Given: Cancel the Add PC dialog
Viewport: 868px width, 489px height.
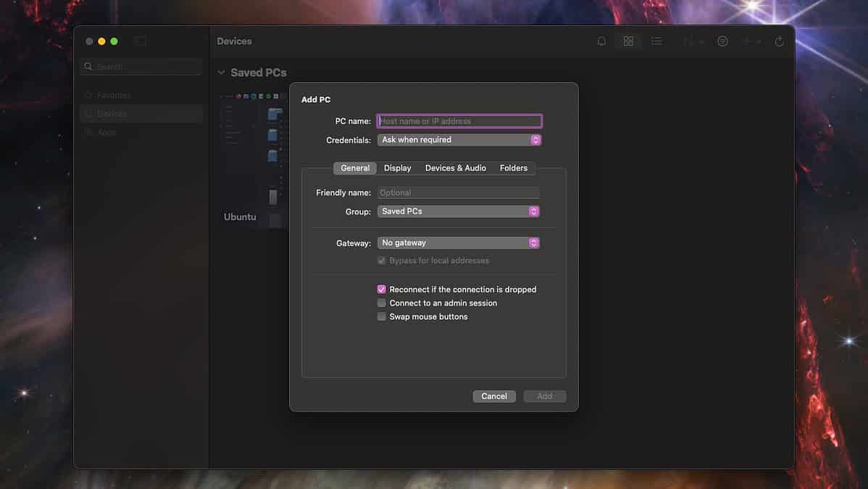Looking at the screenshot, I should pyautogui.click(x=494, y=396).
